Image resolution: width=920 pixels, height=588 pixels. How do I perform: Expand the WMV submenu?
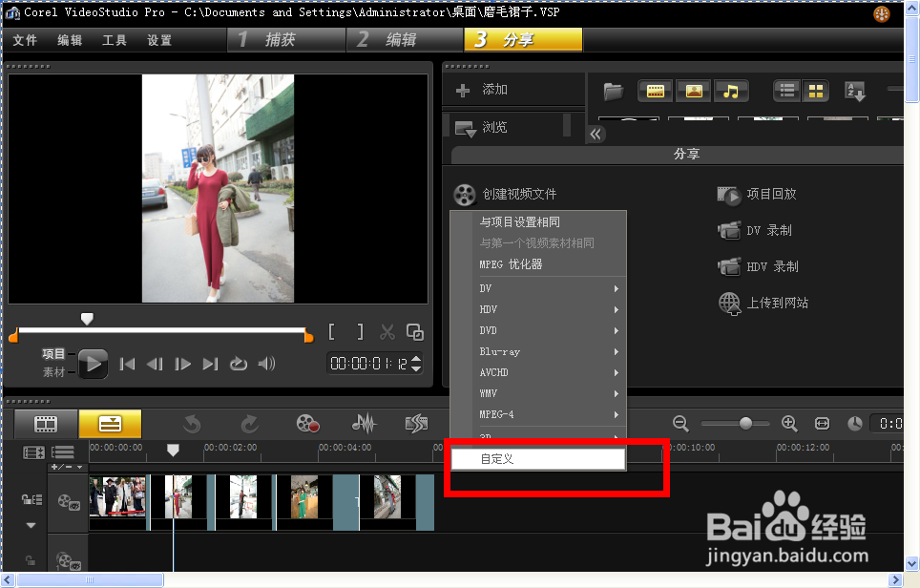click(x=538, y=394)
